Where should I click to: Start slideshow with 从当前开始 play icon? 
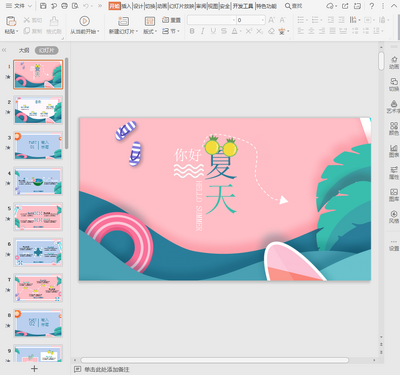[84, 21]
